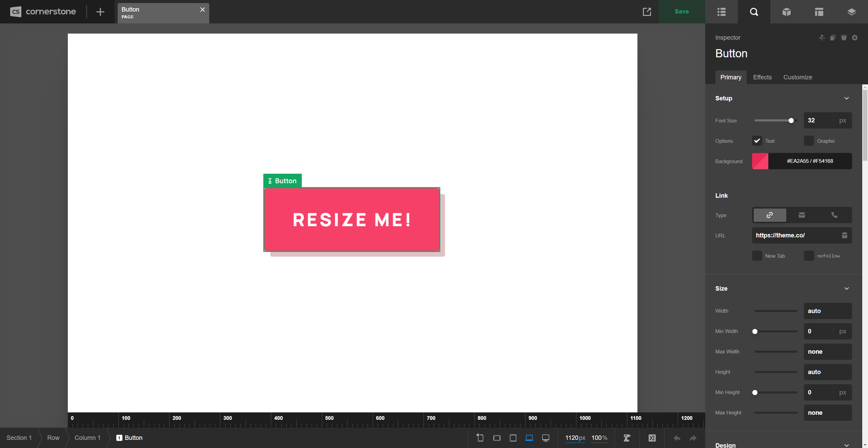Delete element using Inspector trash icon
This screenshot has width=868, height=448.
pos(844,38)
